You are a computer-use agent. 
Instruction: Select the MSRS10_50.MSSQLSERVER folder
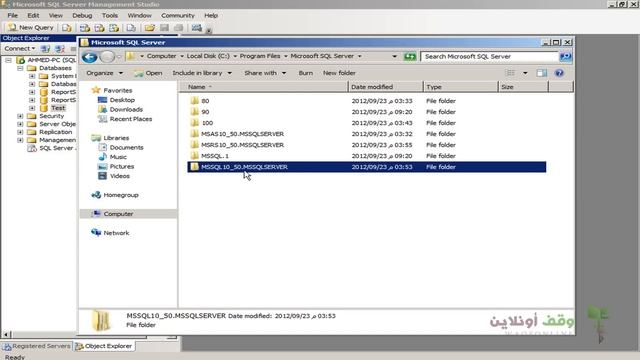click(242, 145)
